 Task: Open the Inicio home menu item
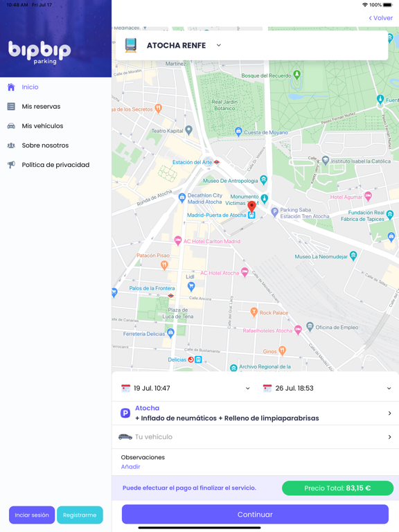coord(30,87)
